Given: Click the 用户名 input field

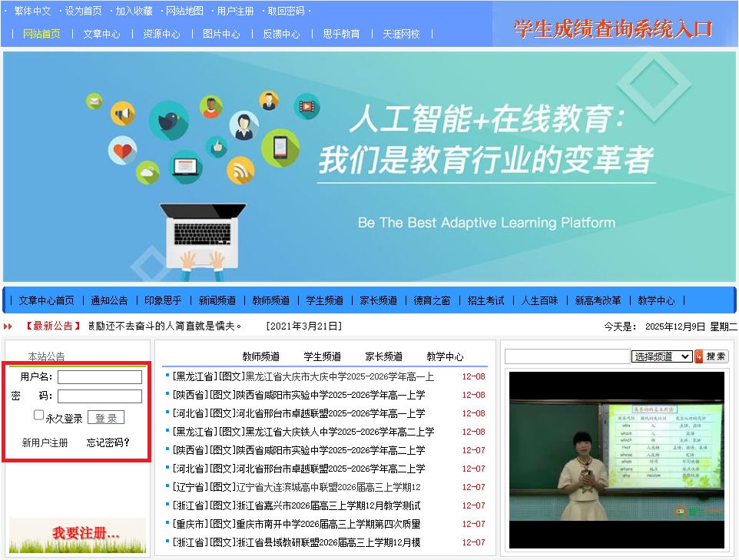Looking at the screenshot, I should 100,377.
